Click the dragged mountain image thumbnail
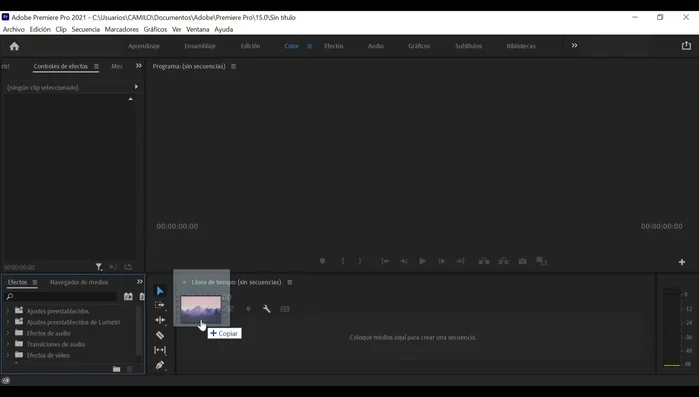Screen dimensions: 699x397 click(x=201, y=309)
